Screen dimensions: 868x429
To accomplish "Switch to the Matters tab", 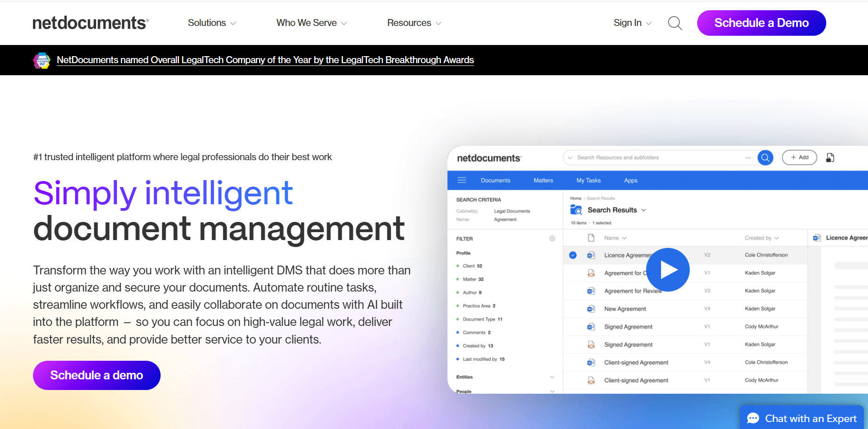I will pyautogui.click(x=544, y=180).
